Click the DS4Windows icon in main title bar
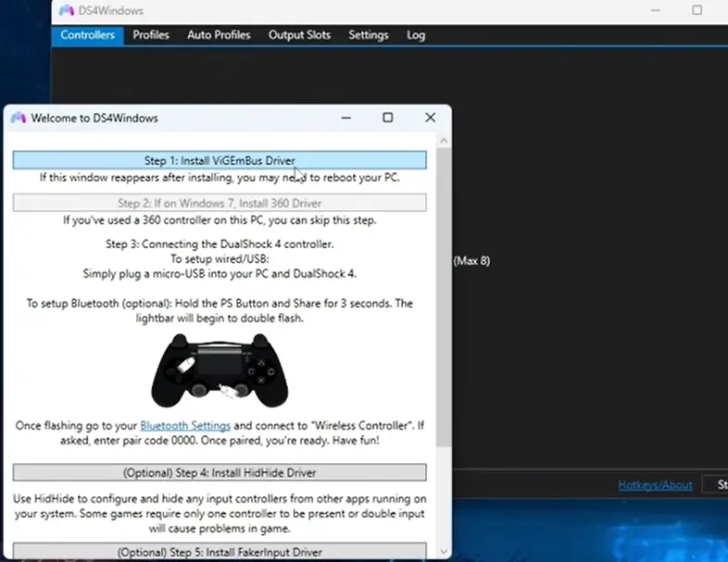The width and height of the screenshot is (728, 562). click(x=66, y=11)
